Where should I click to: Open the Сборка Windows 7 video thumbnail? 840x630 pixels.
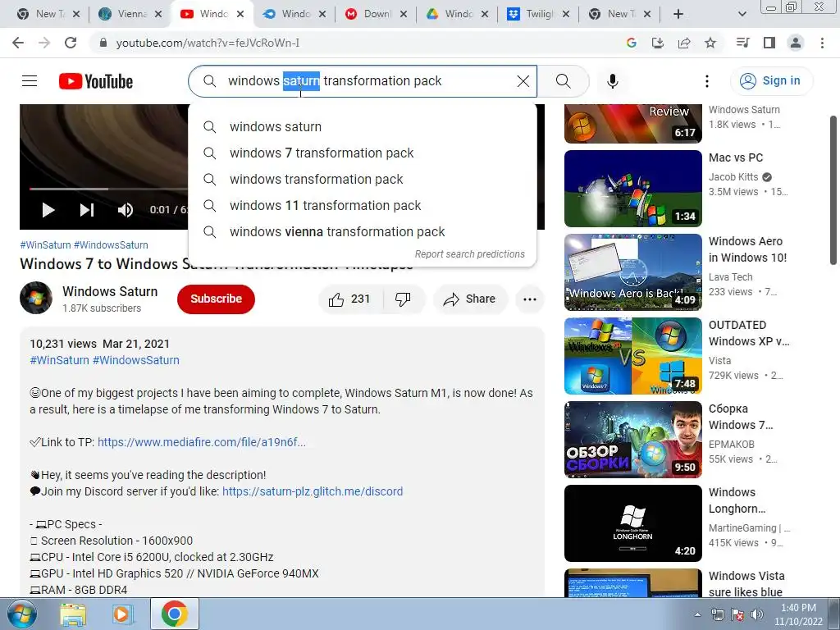point(632,440)
